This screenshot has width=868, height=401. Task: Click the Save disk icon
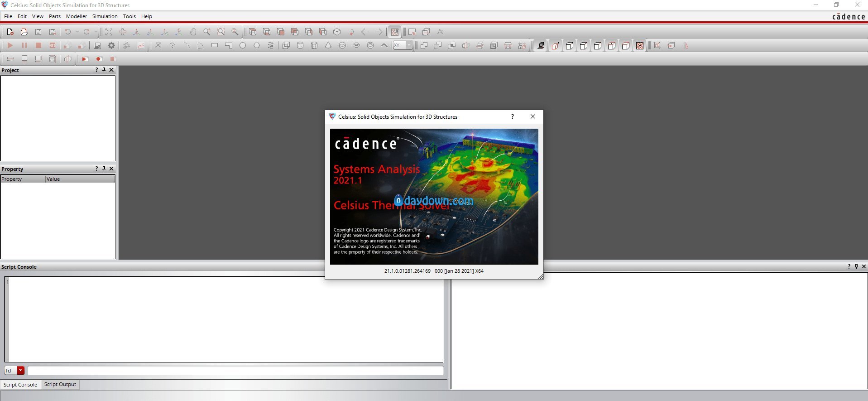[38, 32]
